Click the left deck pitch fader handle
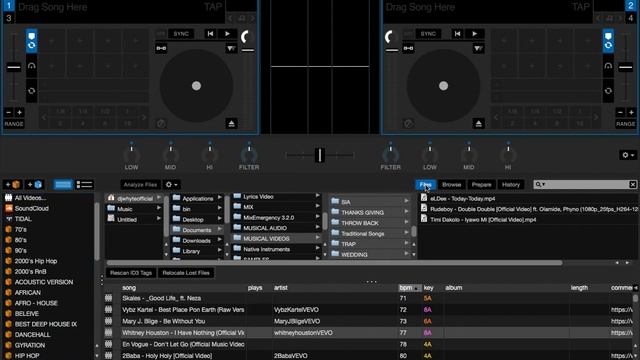The image size is (640, 360). [13, 67]
